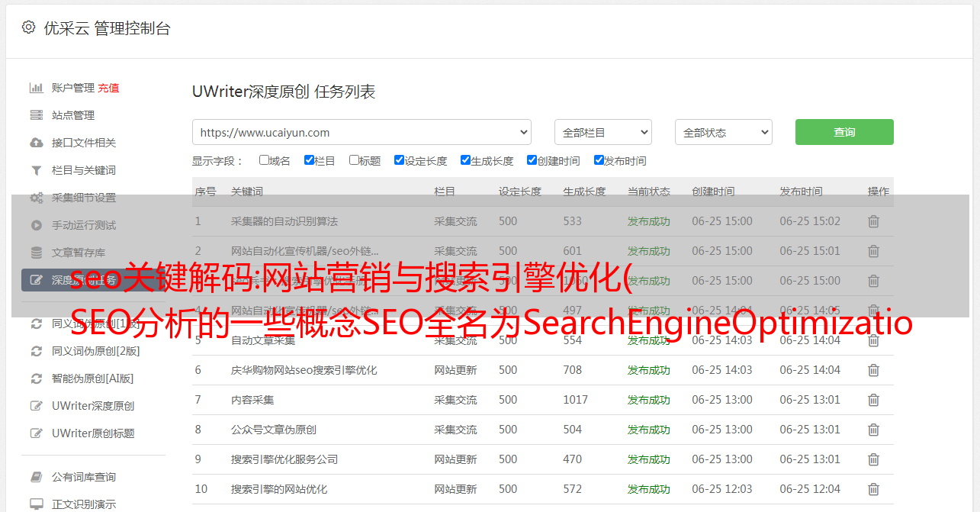
Task: Click the red 充值 link
Action: coord(108,88)
